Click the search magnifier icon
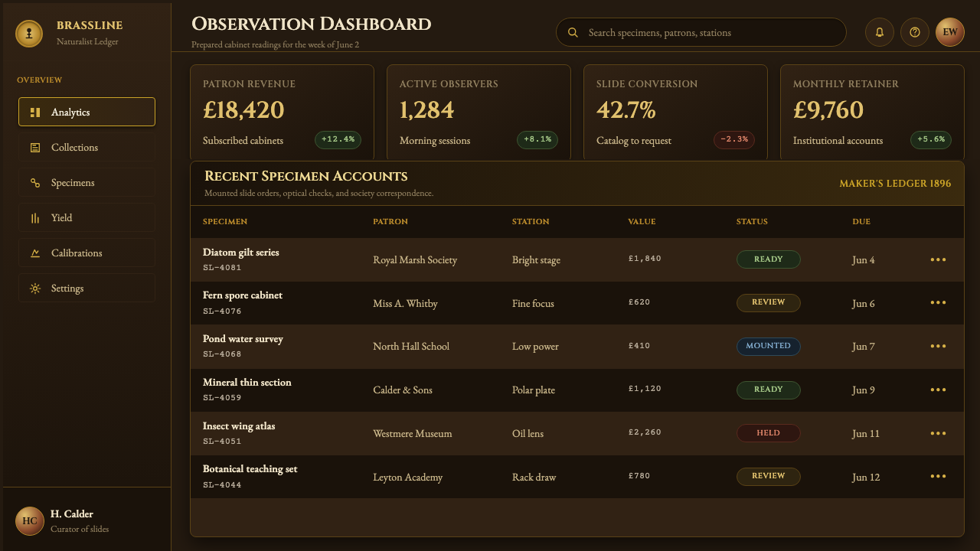 (x=572, y=33)
